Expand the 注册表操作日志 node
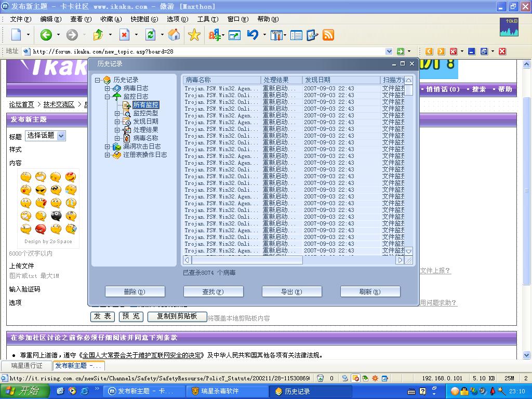The width and height of the screenshot is (532, 399). click(107, 155)
